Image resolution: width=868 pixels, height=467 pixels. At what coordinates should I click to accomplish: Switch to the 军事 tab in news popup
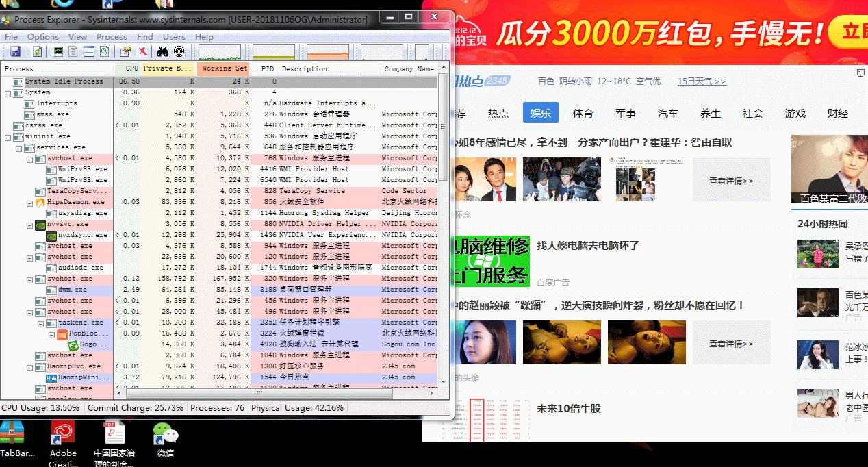click(x=626, y=113)
